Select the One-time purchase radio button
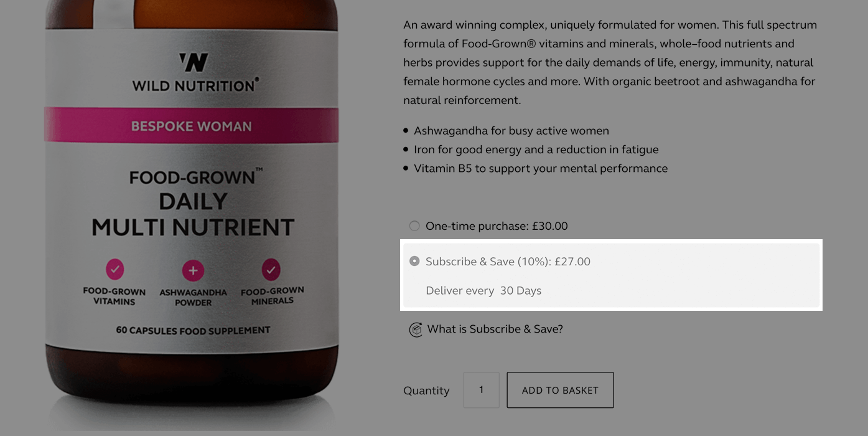This screenshot has width=868, height=436. point(414,226)
